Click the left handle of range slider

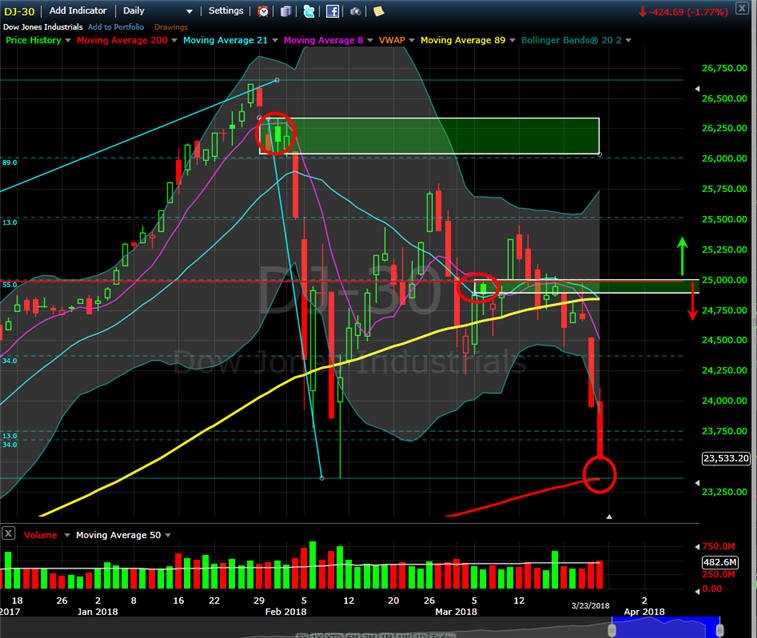point(612,630)
